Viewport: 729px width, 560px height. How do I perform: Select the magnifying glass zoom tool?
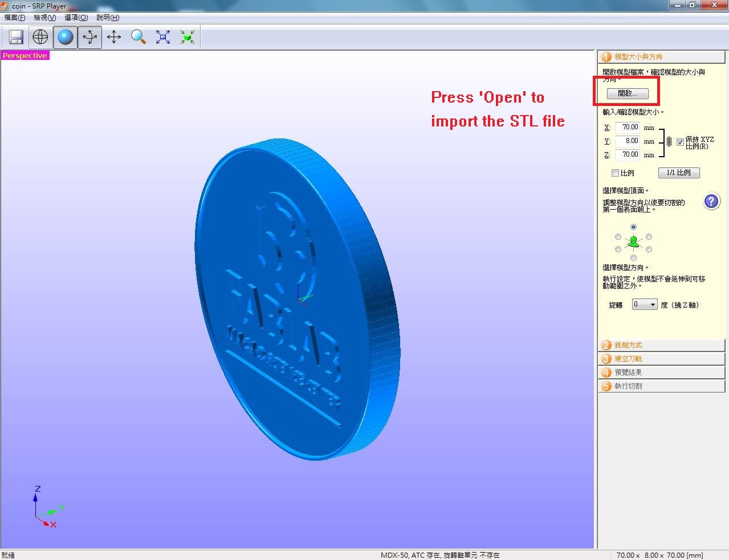pos(139,38)
